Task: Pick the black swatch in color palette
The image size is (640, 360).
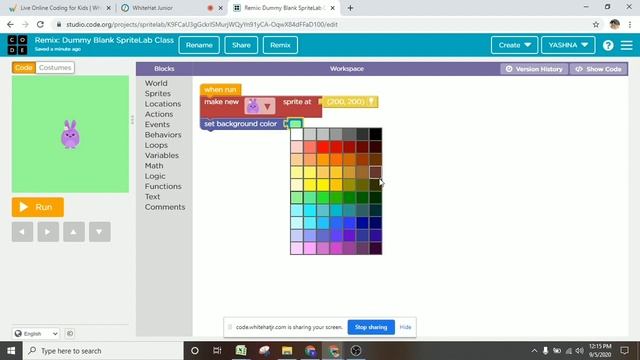Action: [x=376, y=134]
